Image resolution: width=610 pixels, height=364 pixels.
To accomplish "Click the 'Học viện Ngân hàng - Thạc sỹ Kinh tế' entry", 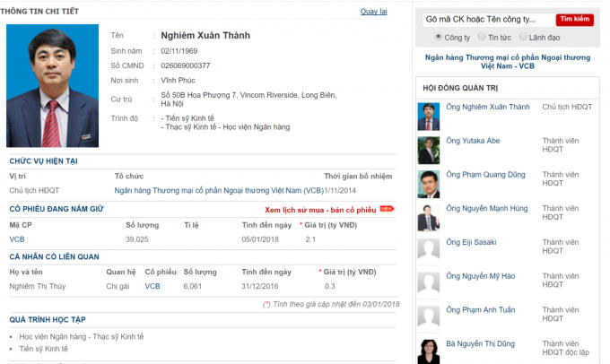I will pos(82,337).
